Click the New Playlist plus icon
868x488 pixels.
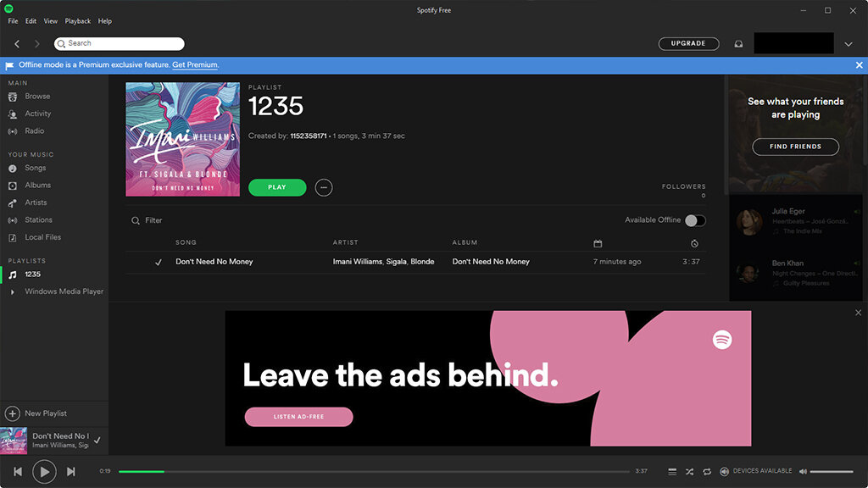pyautogui.click(x=12, y=413)
